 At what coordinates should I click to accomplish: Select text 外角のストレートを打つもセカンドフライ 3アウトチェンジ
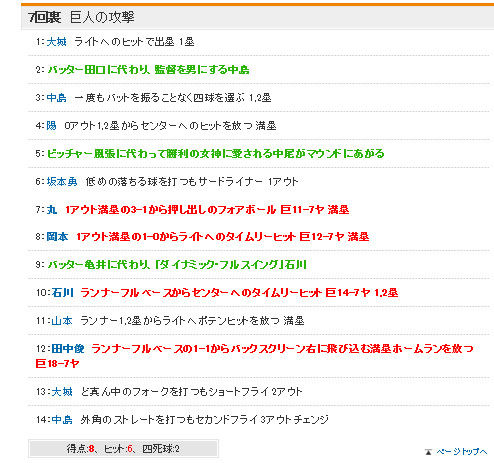click(204, 420)
